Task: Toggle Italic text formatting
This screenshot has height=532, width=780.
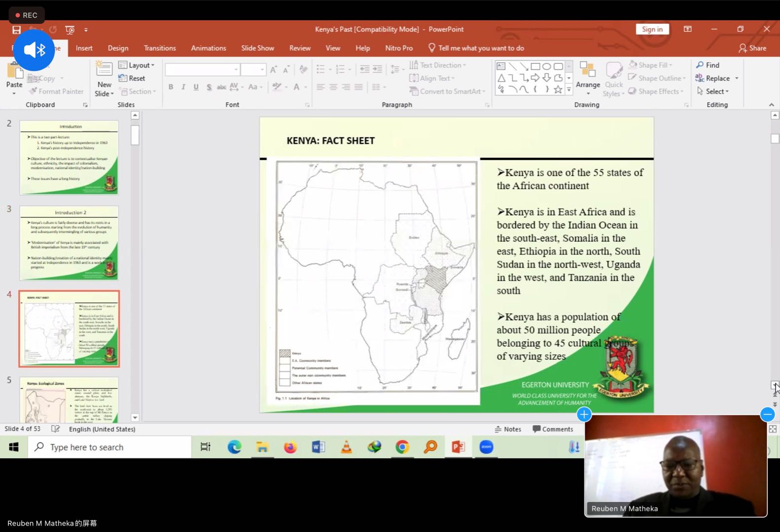Action: click(x=183, y=87)
